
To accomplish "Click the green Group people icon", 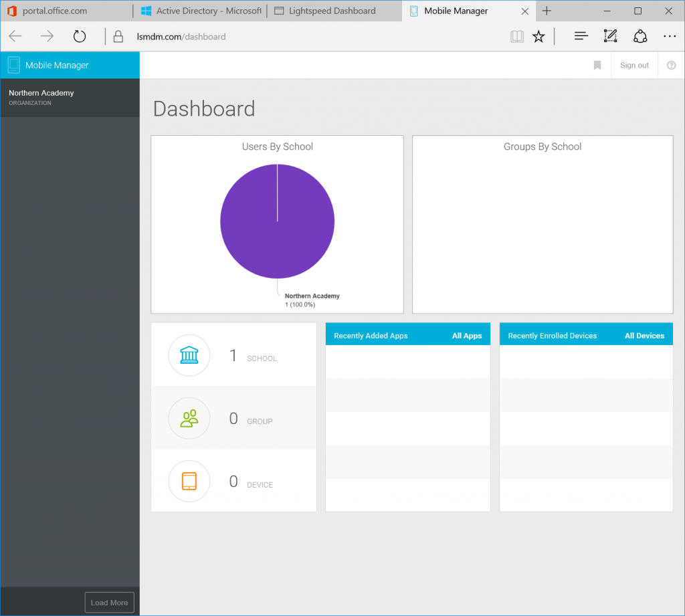I will point(189,418).
